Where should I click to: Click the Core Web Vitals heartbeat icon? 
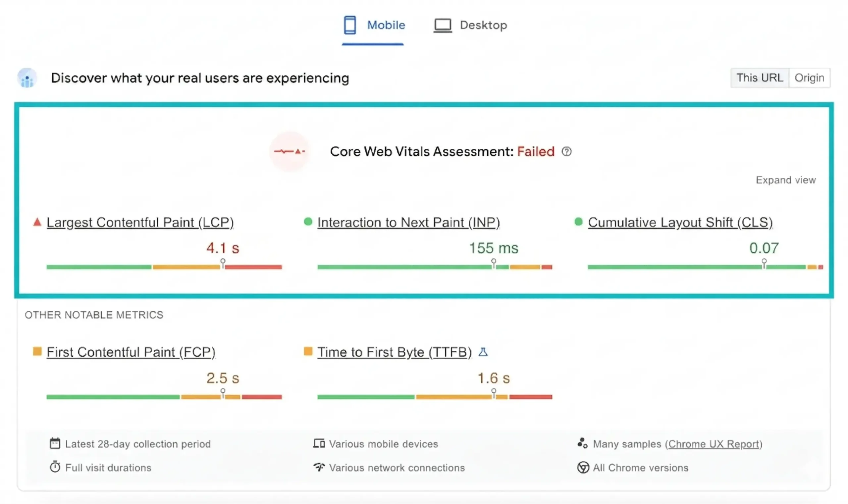coord(289,152)
